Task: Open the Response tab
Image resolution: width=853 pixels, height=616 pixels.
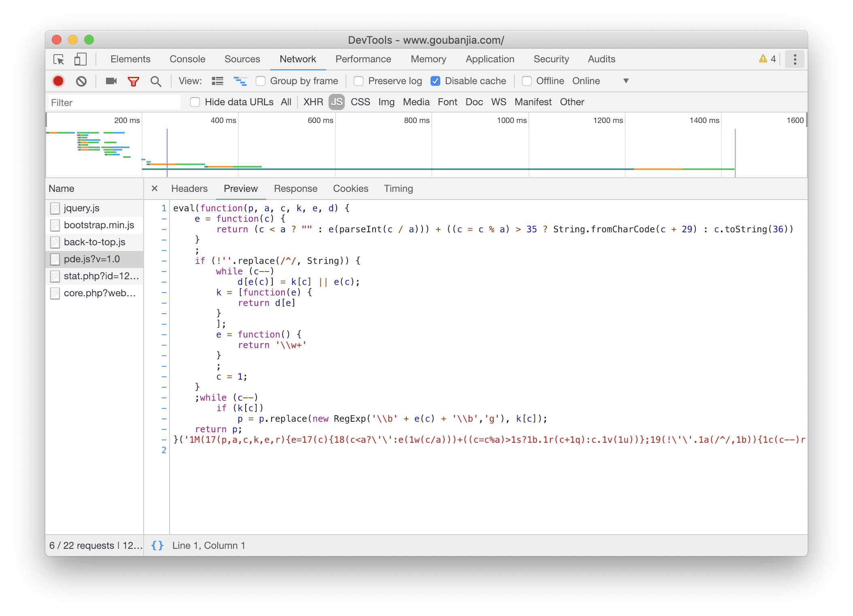Action: coord(295,189)
